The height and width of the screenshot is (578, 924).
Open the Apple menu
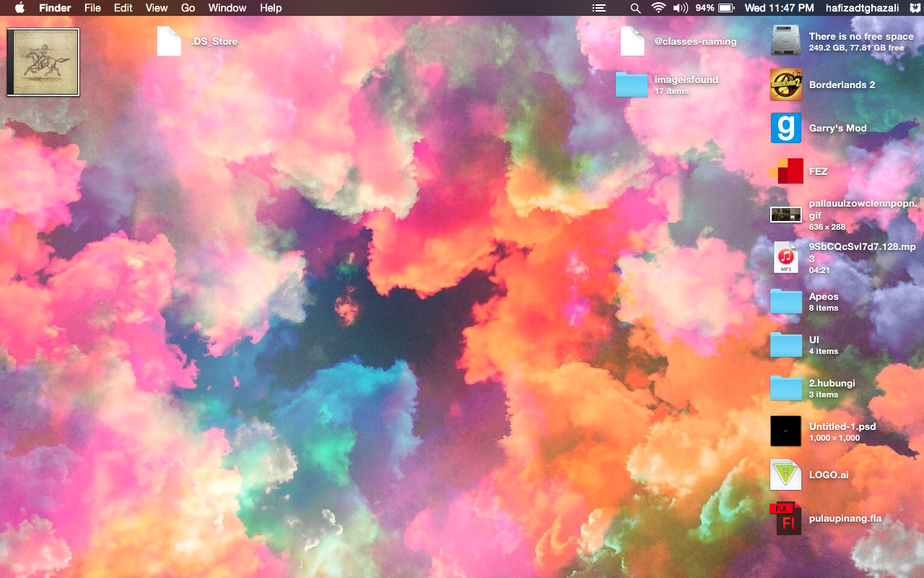point(19,8)
